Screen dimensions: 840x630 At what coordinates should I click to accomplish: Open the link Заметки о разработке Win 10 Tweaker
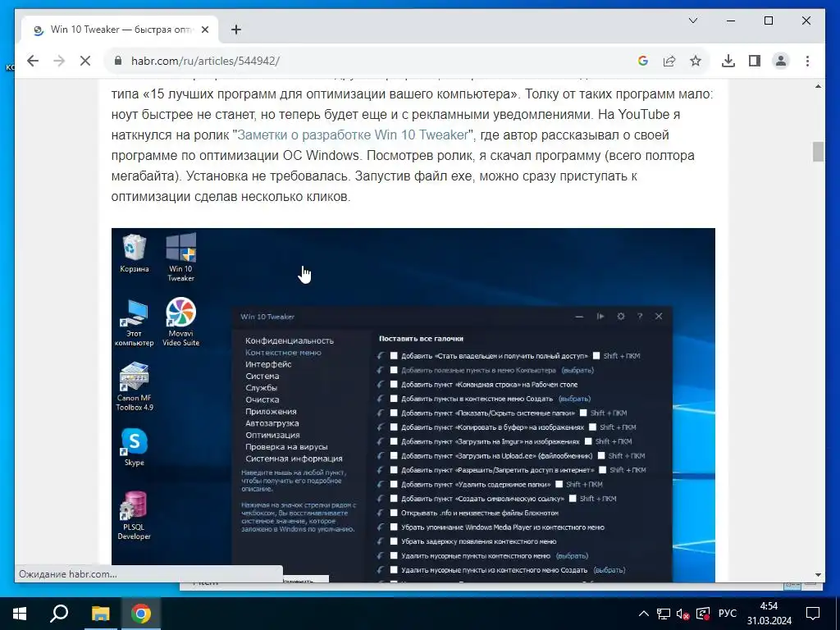click(x=353, y=135)
